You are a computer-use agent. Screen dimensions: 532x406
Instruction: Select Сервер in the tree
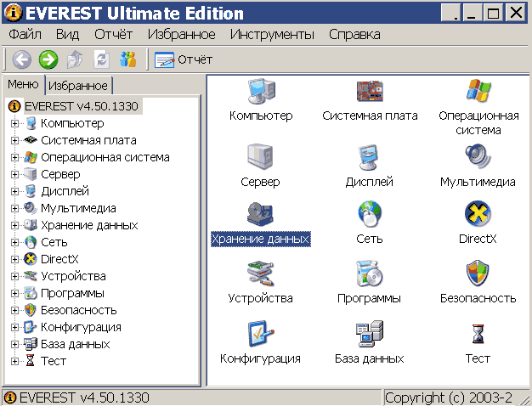60,174
